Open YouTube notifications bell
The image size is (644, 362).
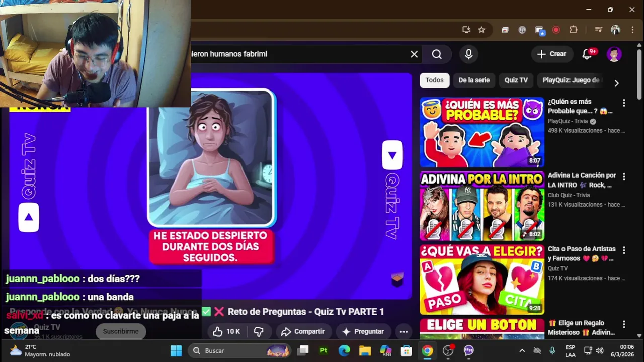pos(587,54)
